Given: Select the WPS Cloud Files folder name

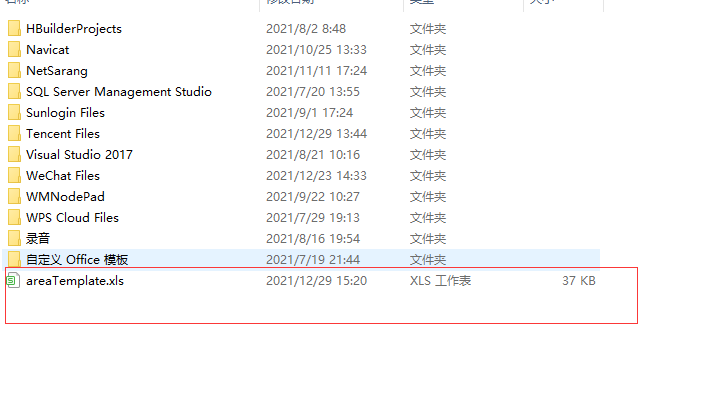Looking at the screenshot, I should 72,218.
